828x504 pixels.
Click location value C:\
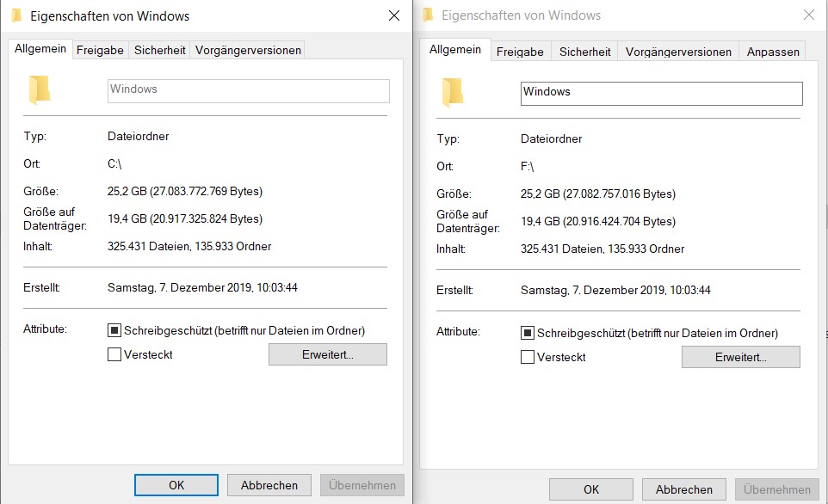(114, 163)
